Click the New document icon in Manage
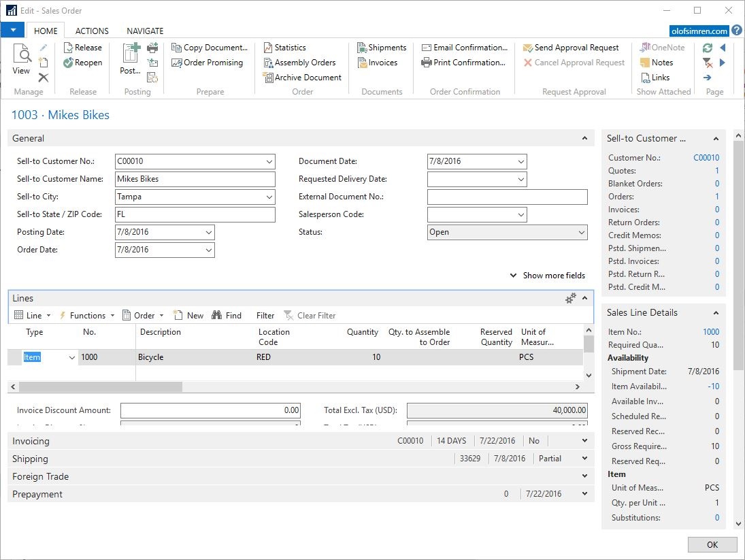The height and width of the screenshot is (560, 745). (x=44, y=62)
